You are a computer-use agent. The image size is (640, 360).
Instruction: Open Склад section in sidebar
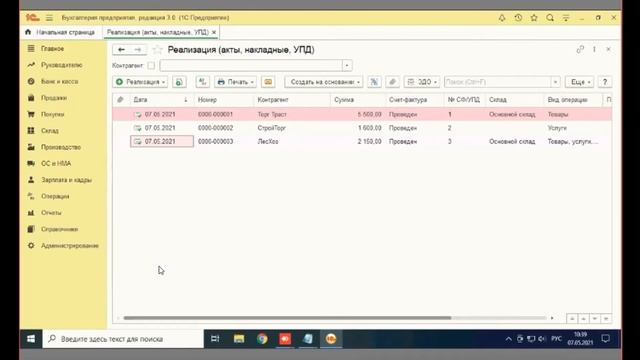(x=49, y=131)
